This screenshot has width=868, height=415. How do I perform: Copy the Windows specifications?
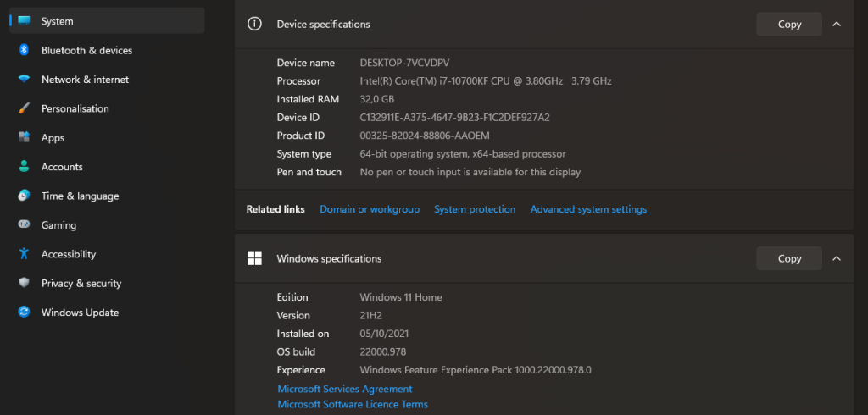click(788, 258)
